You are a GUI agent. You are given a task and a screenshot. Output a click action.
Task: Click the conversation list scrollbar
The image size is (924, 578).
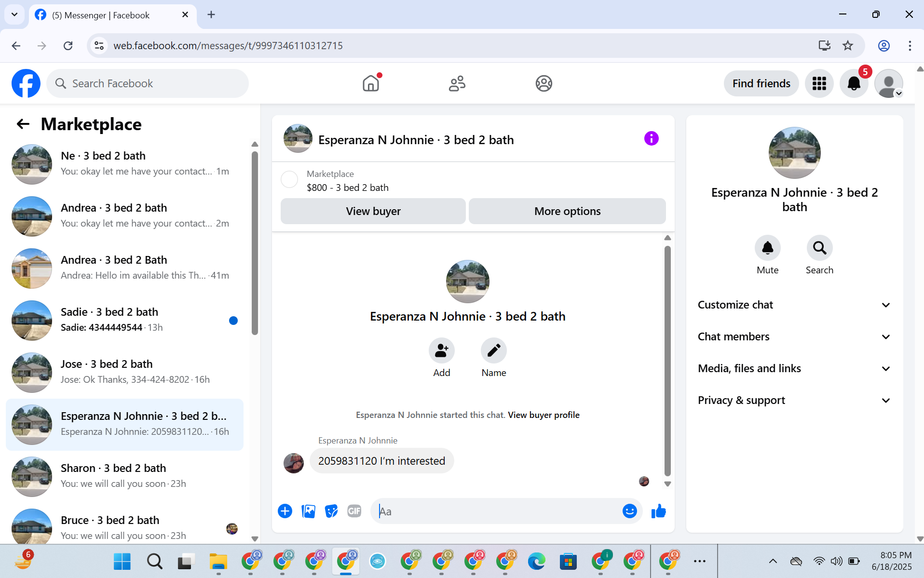255,243
